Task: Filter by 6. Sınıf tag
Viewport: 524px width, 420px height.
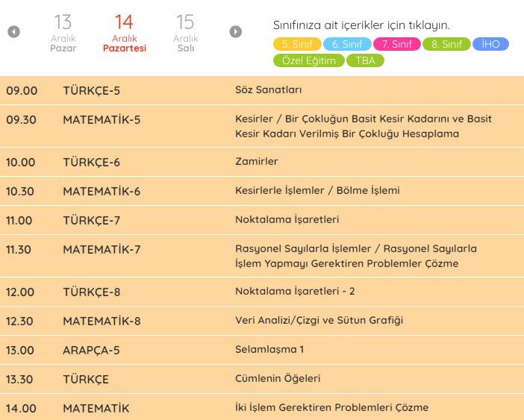Action: tap(347, 44)
